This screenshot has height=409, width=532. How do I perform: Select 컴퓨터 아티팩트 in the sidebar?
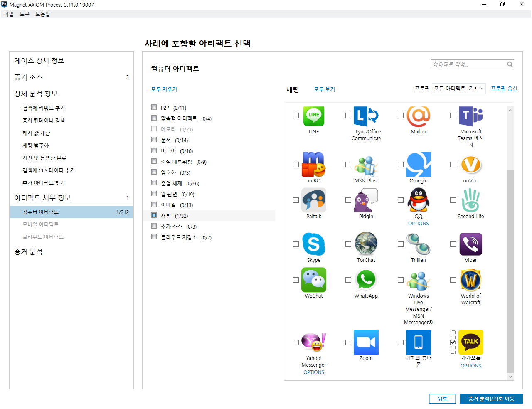tap(71, 212)
